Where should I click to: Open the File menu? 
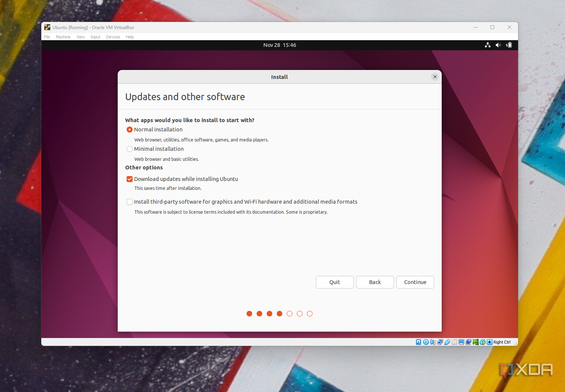pyautogui.click(x=47, y=37)
